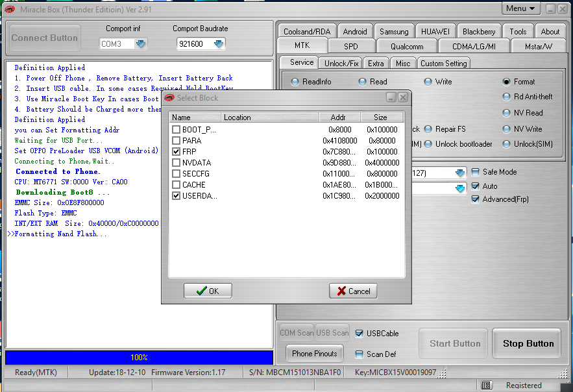Switch to the Mstar/W tab
The image size is (573, 392).
point(539,46)
